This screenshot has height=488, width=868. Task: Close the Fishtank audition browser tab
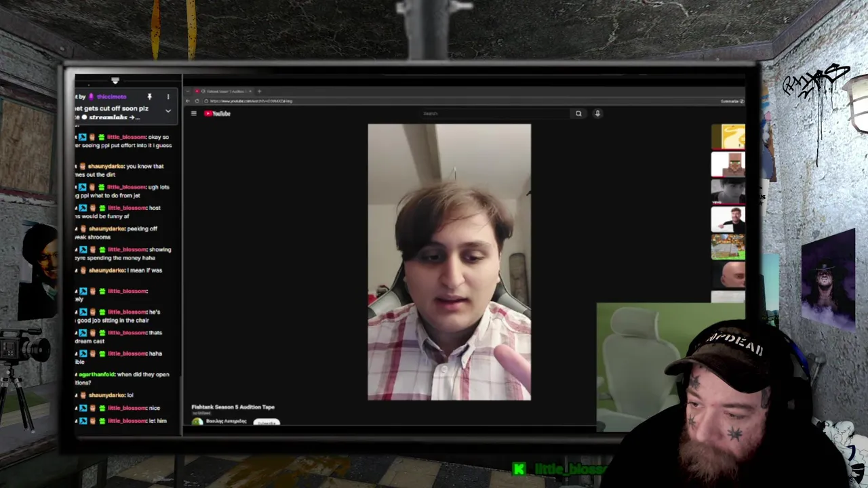(250, 91)
